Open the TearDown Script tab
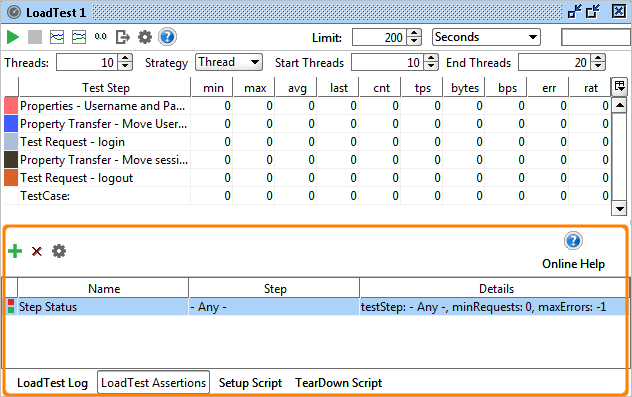The height and width of the screenshot is (397, 632). click(339, 383)
